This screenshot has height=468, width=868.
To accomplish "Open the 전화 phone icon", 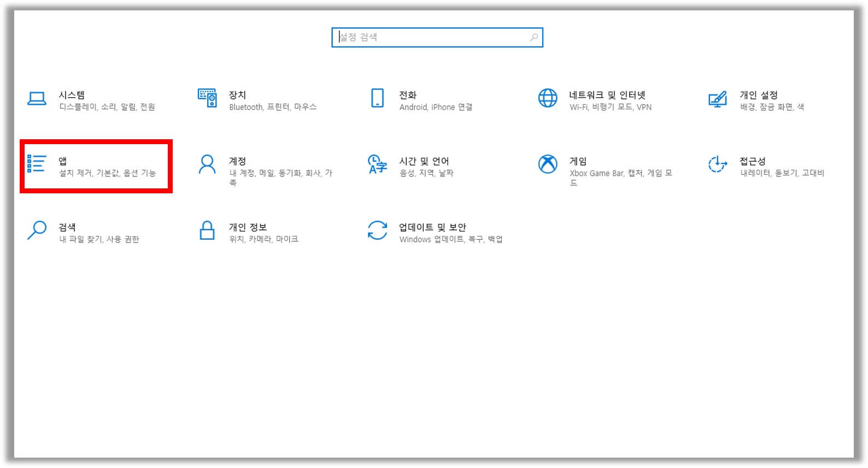I will (377, 98).
